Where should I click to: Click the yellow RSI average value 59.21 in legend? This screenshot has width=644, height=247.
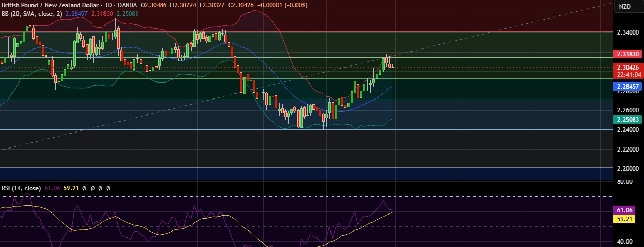(70, 188)
